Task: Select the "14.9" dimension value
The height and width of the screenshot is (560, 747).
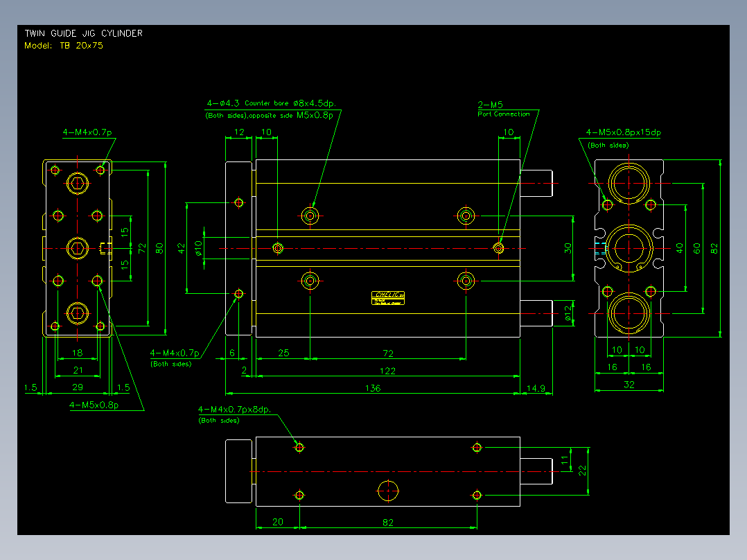Action: 536,388
